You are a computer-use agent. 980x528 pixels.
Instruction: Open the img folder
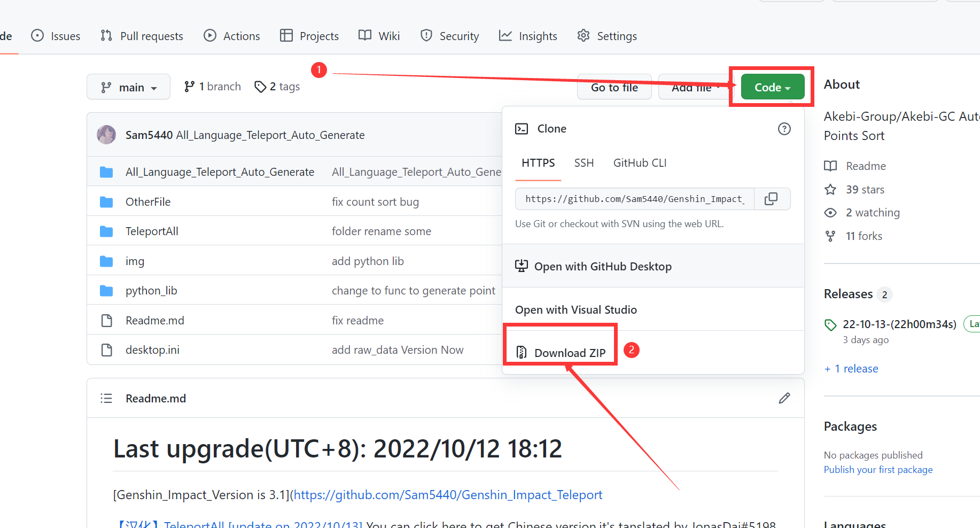point(135,261)
